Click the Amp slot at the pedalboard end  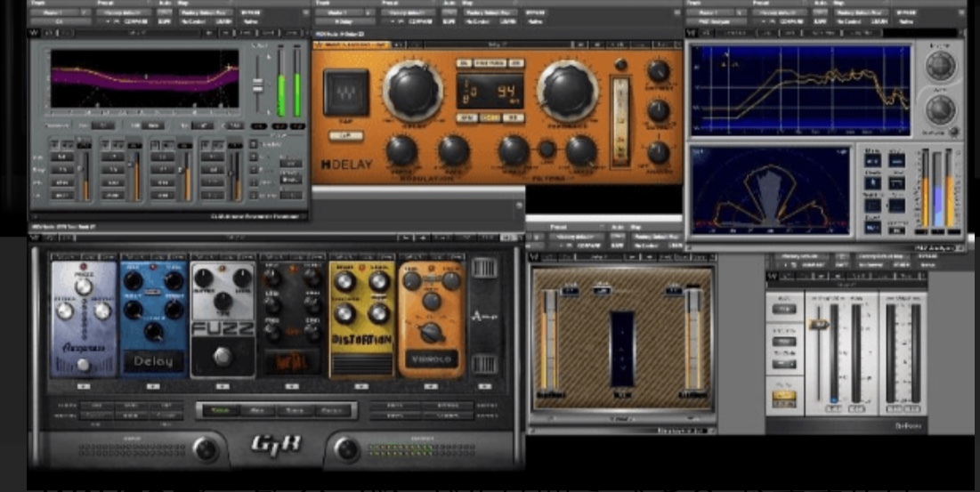tap(484, 318)
